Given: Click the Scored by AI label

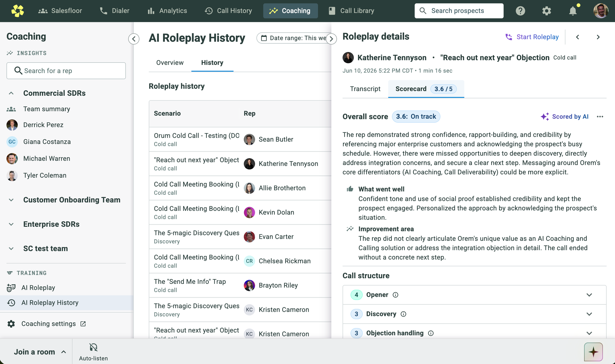Looking at the screenshot, I should [564, 117].
